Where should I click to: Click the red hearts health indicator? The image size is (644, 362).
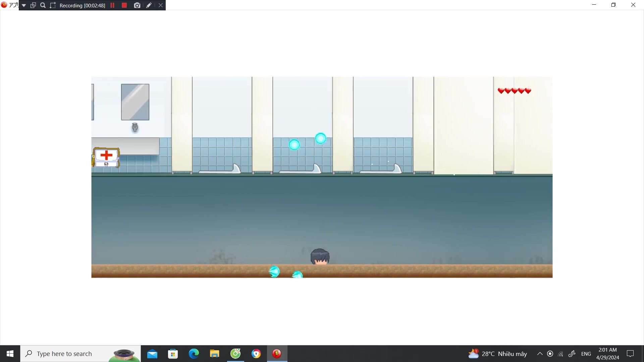[514, 91]
